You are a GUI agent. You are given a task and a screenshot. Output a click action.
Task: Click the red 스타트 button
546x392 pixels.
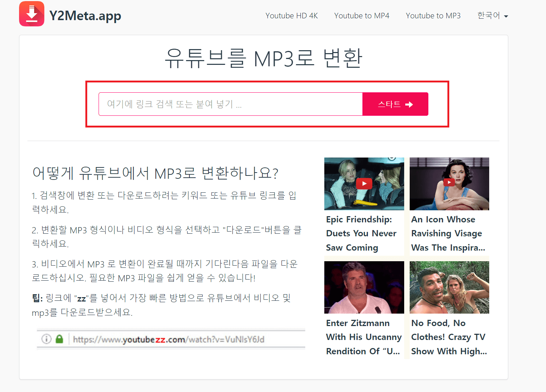tap(395, 104)
